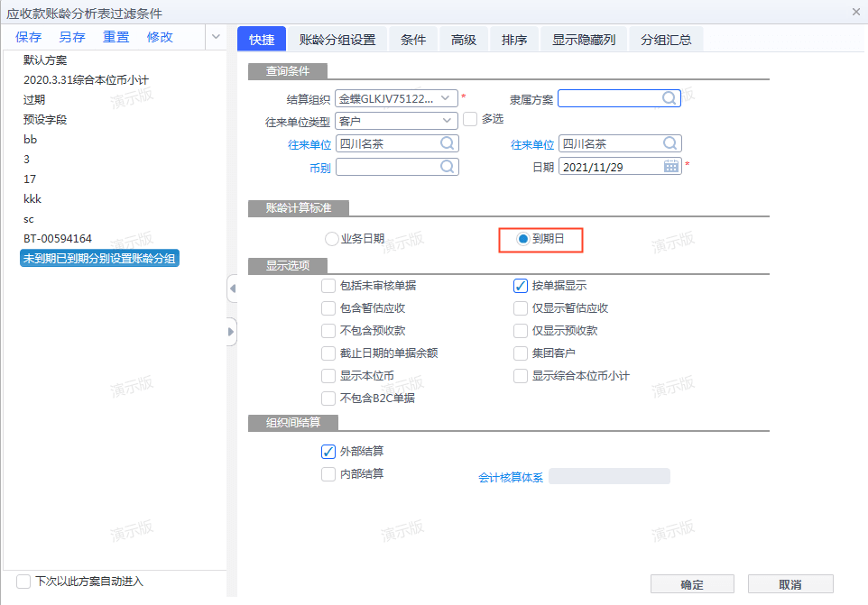The width and height of the screenshot is (868, 605).
Task: Collapse the scheme list panel with side arrow
Action: [x=233, y=289]
